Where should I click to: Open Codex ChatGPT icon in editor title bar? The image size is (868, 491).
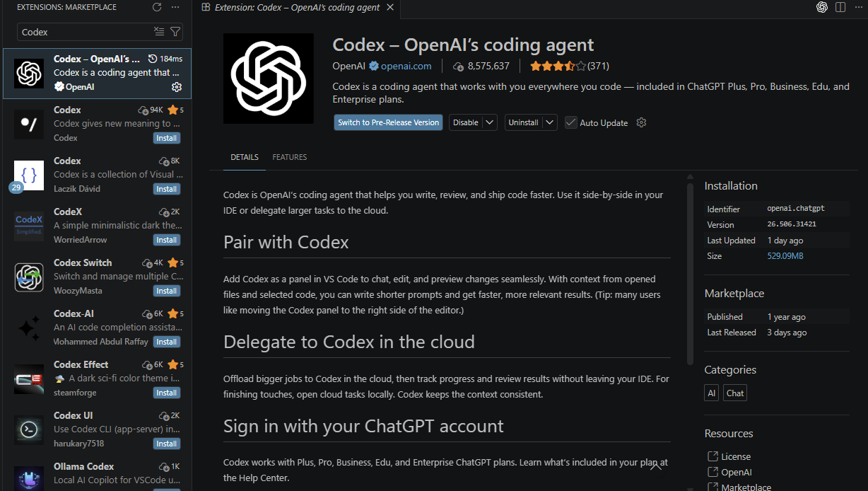tap(822, 7)
